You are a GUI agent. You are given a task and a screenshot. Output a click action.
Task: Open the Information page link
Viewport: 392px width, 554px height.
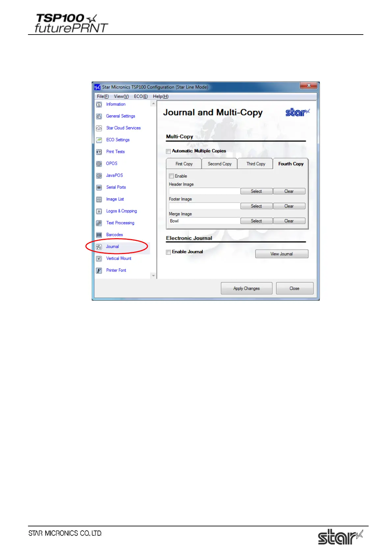point(116,104)
